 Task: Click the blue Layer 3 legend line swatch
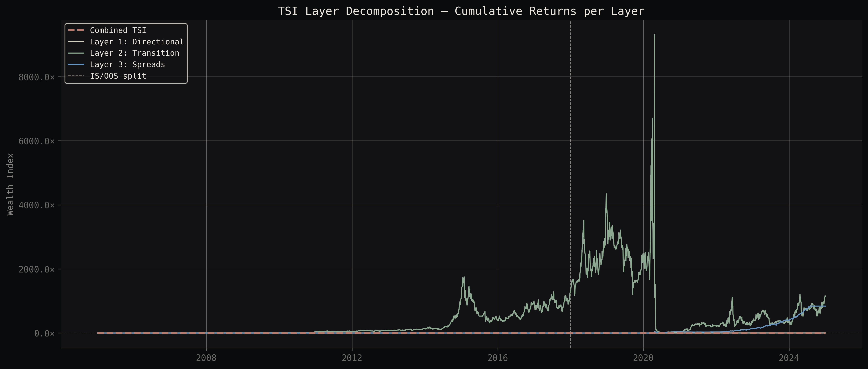coord(76,64)
